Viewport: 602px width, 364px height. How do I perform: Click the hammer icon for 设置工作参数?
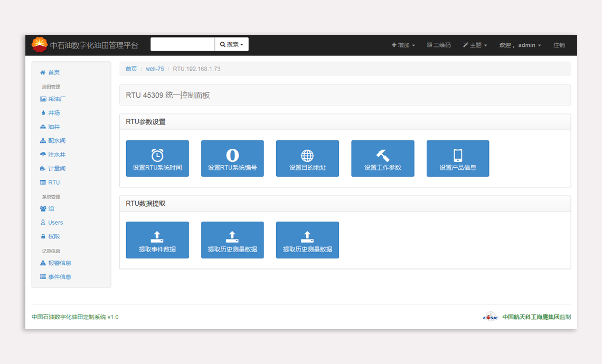point(382,155)
